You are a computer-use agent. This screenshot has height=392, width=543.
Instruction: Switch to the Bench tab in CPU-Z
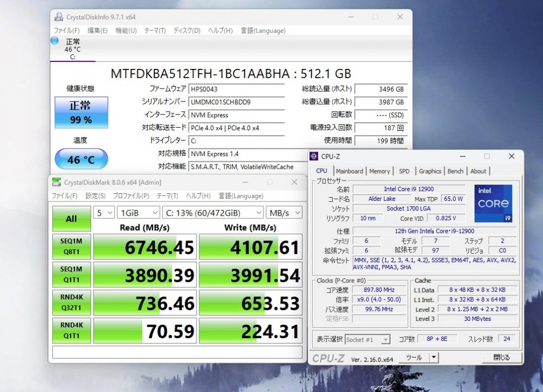click(x=456, y=171)
